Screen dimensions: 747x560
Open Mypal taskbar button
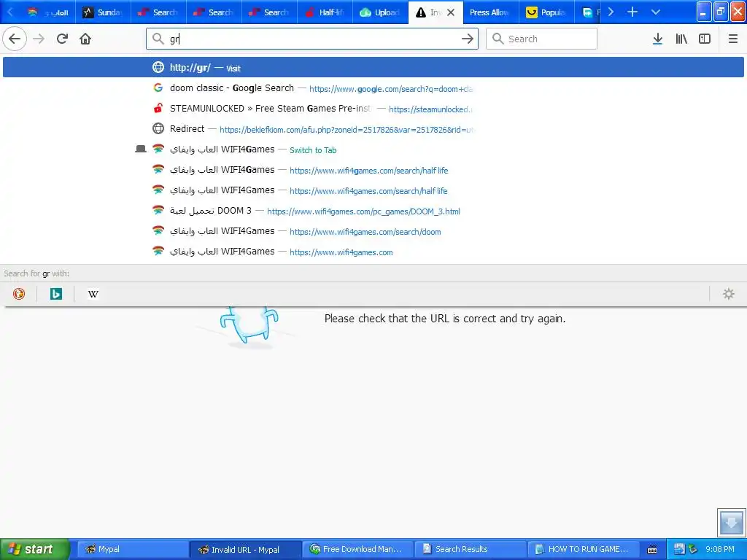133,549
